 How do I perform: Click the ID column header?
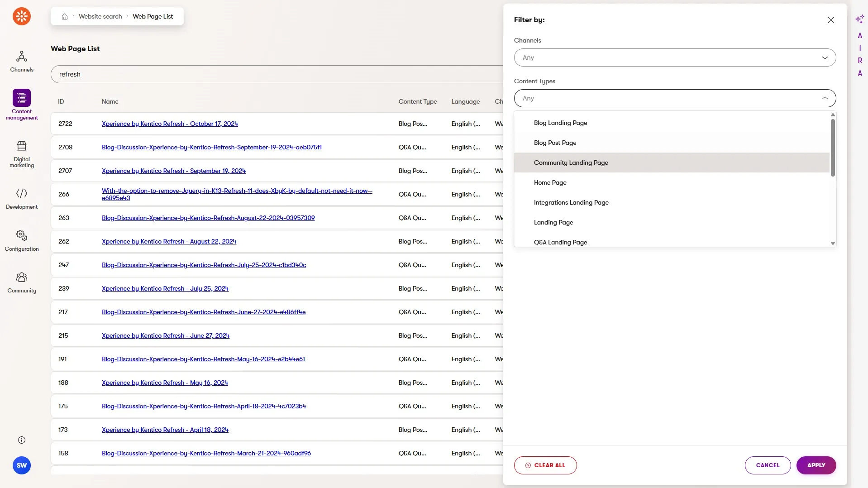coord(61,101)
